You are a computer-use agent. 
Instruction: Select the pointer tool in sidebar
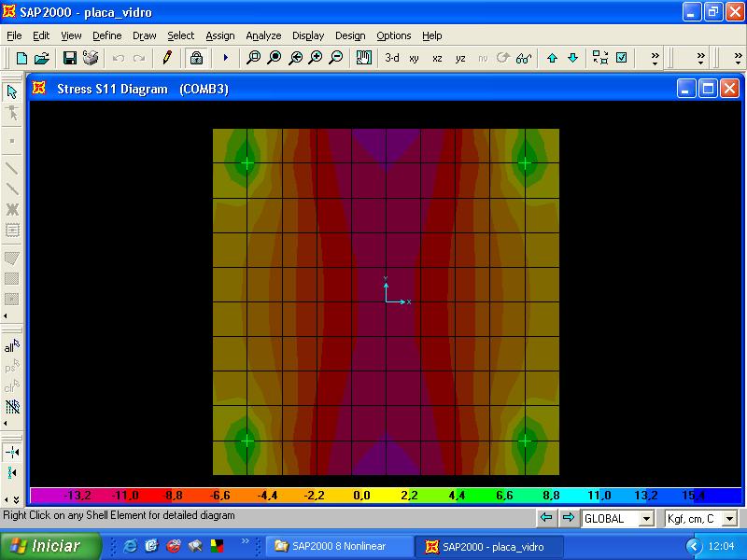pyautogui.click(x=12, y=91)
